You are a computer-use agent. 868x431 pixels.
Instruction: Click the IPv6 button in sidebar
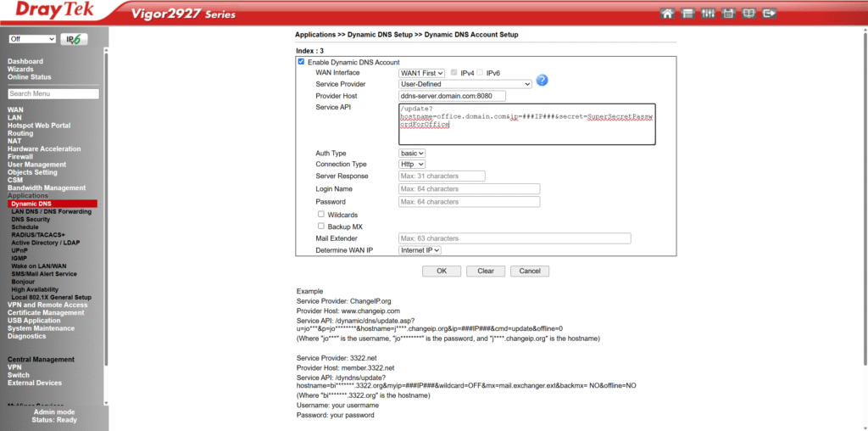pos(75,40)
